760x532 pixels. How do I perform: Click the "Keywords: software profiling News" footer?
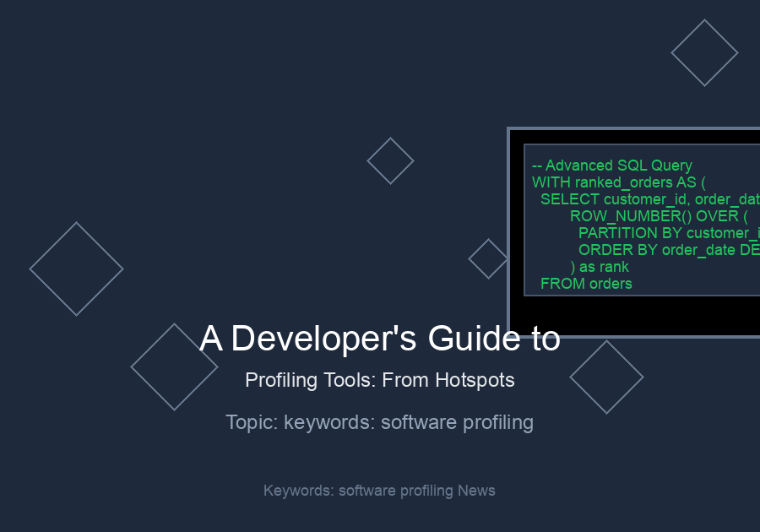[x=380, y=491]
